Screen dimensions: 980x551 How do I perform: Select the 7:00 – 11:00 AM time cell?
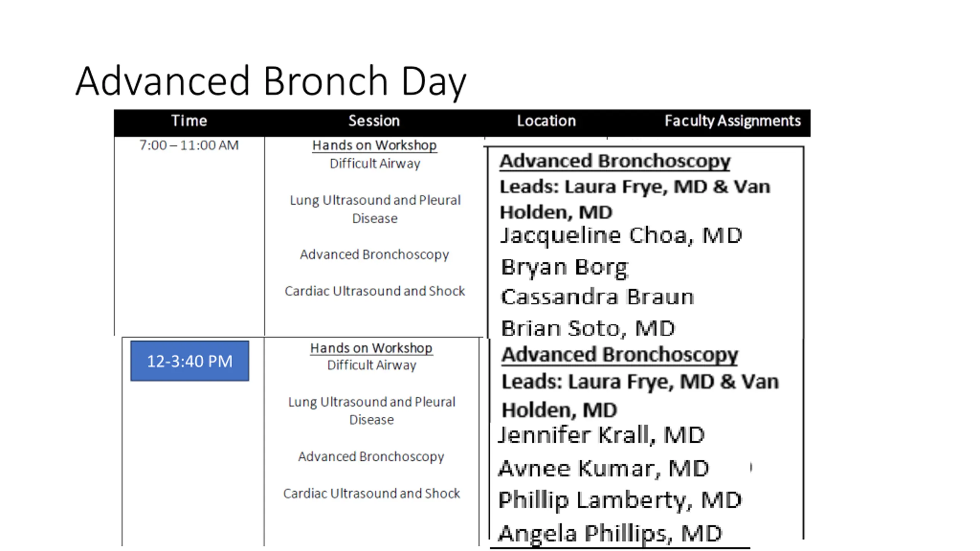click(189, 145)
